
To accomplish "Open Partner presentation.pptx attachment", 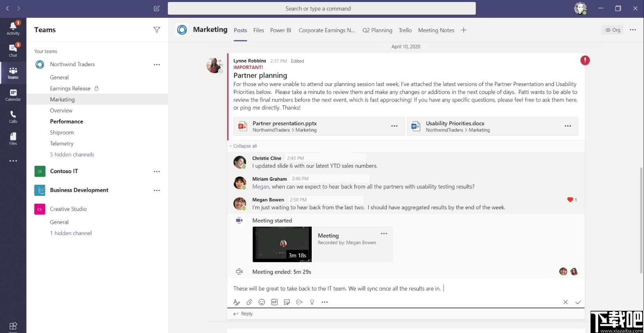I will click(x=319, y=126).
